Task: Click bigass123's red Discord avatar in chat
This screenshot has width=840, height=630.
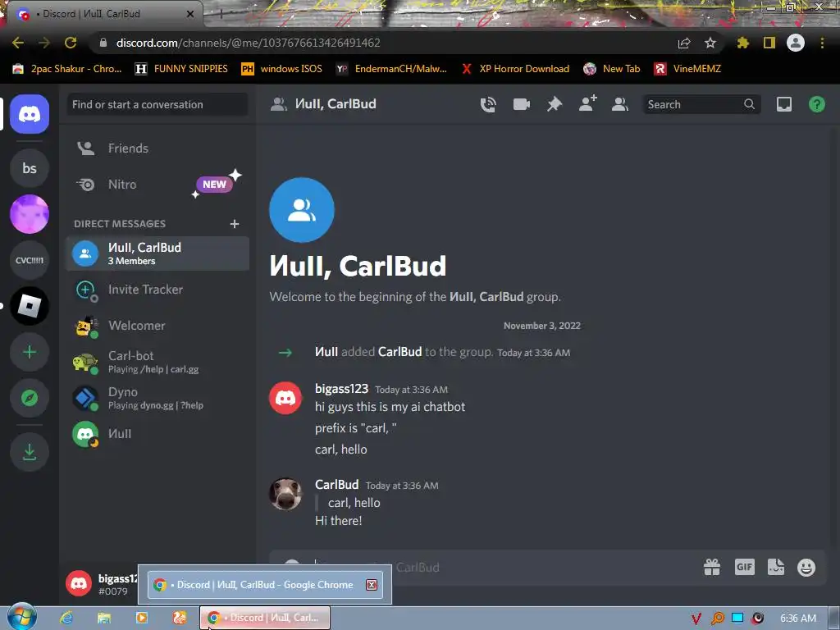Action: click(x=285, y=398)
